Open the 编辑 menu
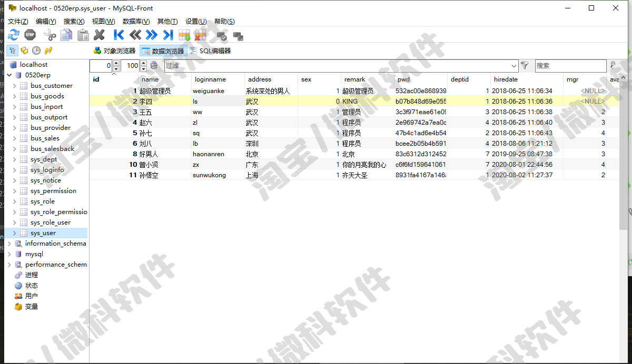The image size is (632, 364). 46,22
